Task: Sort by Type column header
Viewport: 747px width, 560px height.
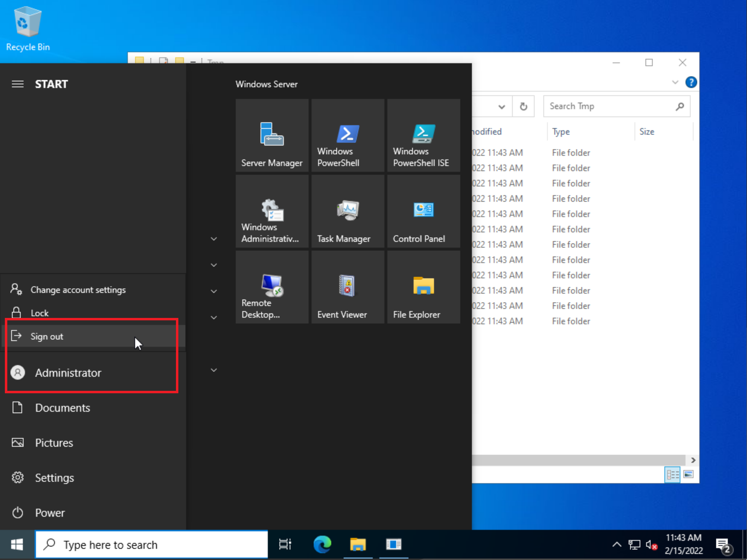Action: (x=591, y=132)
